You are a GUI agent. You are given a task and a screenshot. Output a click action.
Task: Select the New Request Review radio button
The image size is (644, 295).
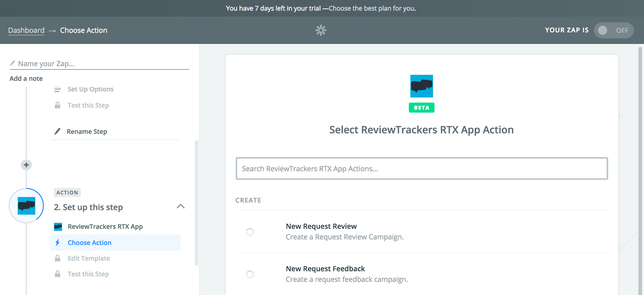point(250,232)
